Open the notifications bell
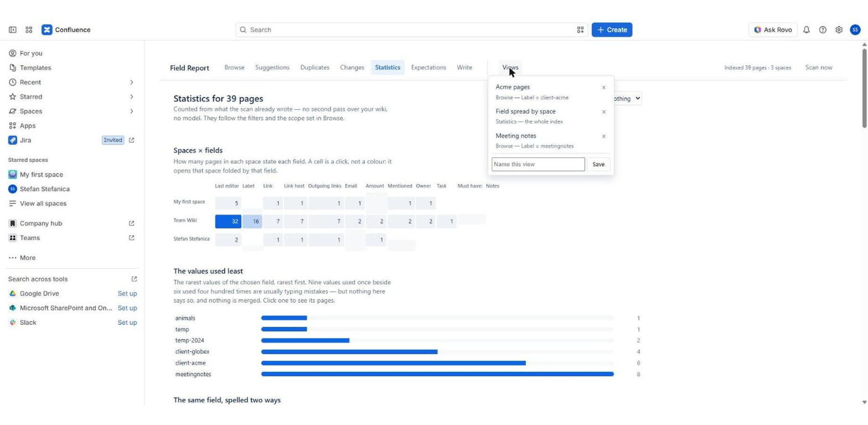 point(807,30)
